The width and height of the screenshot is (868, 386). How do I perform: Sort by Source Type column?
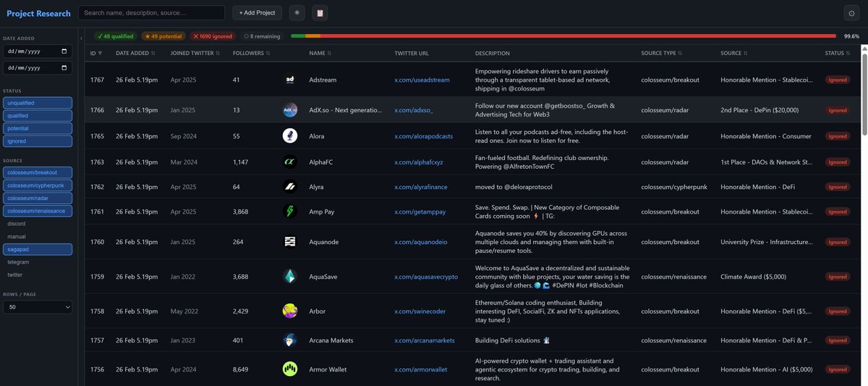660,54
